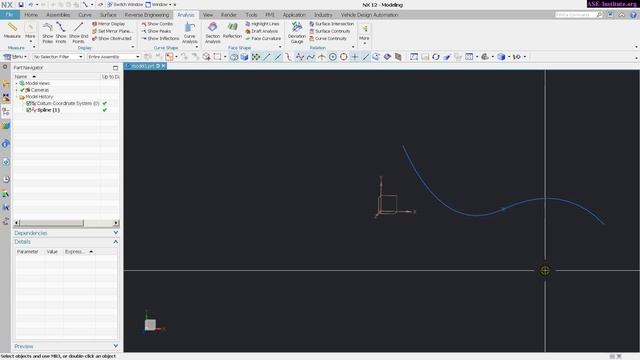Click the quadrant point snap icon
This screenshot has height=360, width=640.
[344, 57]
